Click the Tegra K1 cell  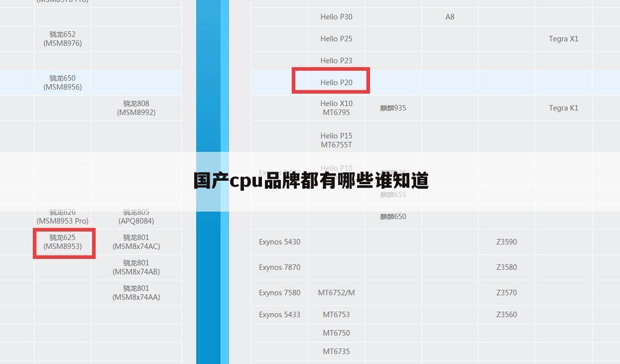click(564, 108)
